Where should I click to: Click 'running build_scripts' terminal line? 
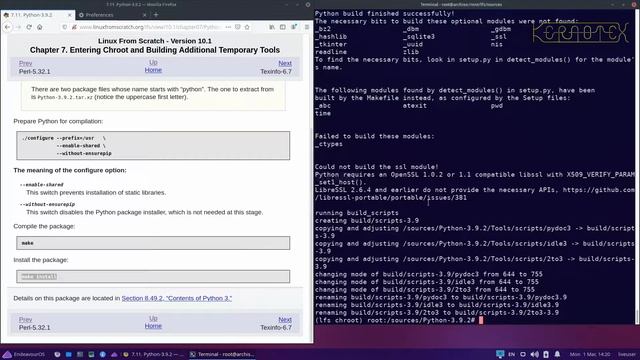pos(356,213)
